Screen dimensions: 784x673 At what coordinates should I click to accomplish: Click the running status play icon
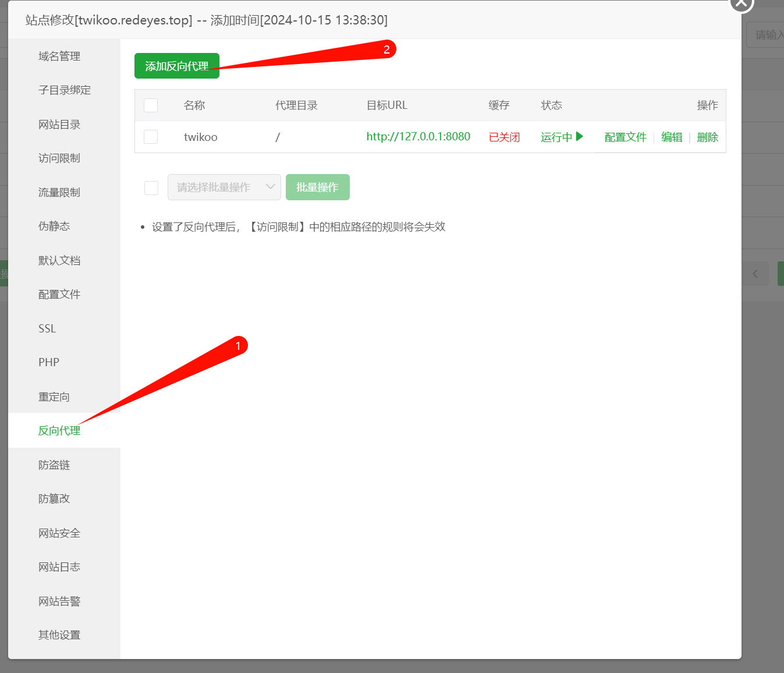579,137
